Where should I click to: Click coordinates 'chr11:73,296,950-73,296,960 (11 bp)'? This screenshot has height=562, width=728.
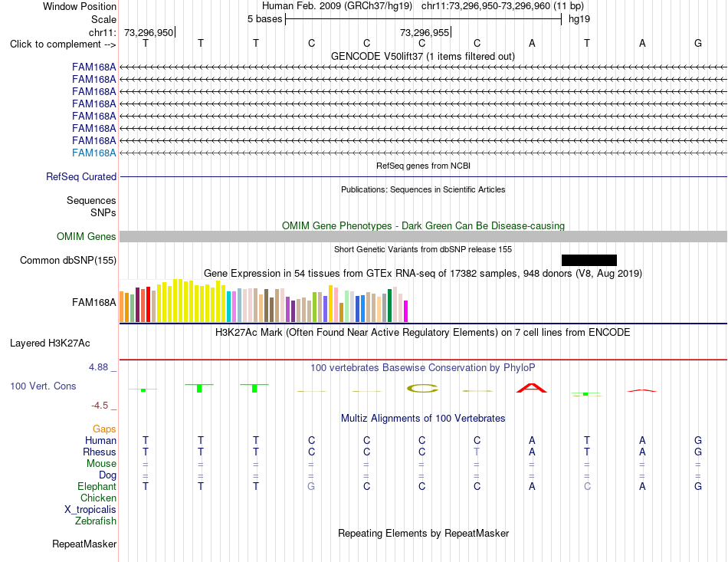(x=503, y=6)
